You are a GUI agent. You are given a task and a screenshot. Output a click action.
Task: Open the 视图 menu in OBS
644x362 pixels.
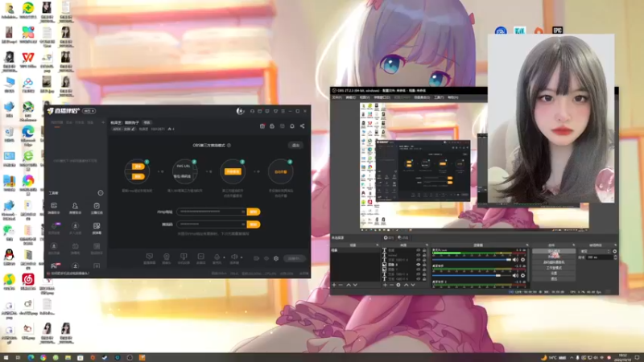[x=365, y=97]
